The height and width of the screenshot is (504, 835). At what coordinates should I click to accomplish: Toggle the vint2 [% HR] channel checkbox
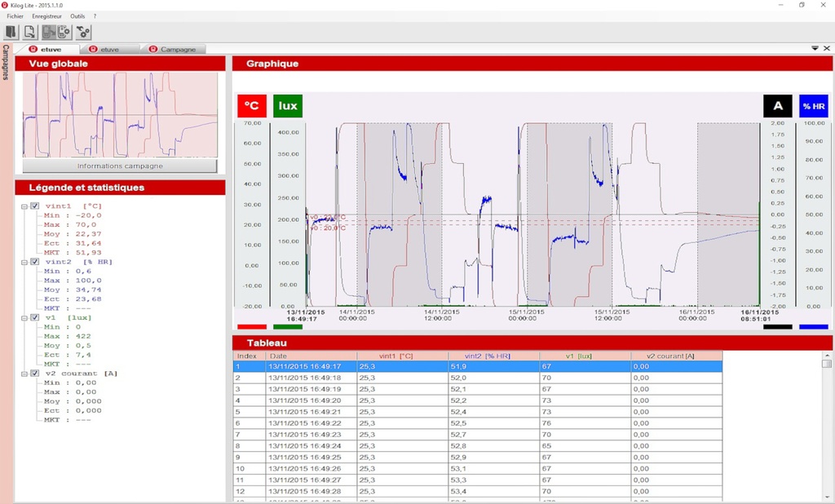point(34,262)
